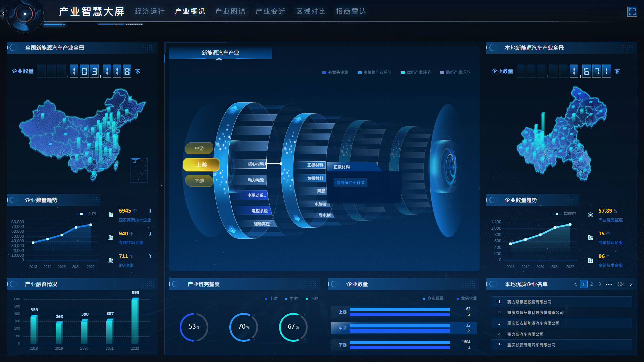The width and height of the screenshot is (644, 362).
Task: Toggle the 高价值产业环节 legend item
Action: 374,72
